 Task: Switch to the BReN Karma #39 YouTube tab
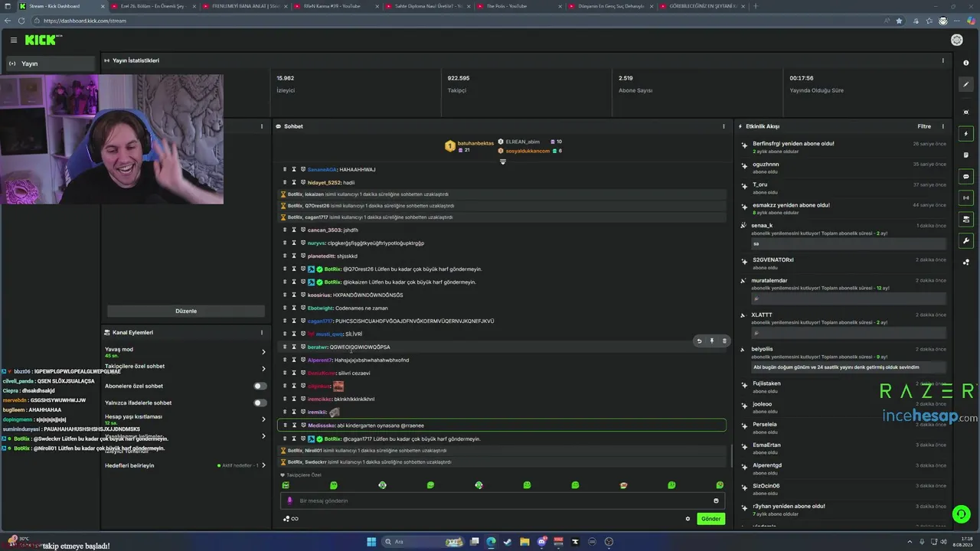(335, 6)
